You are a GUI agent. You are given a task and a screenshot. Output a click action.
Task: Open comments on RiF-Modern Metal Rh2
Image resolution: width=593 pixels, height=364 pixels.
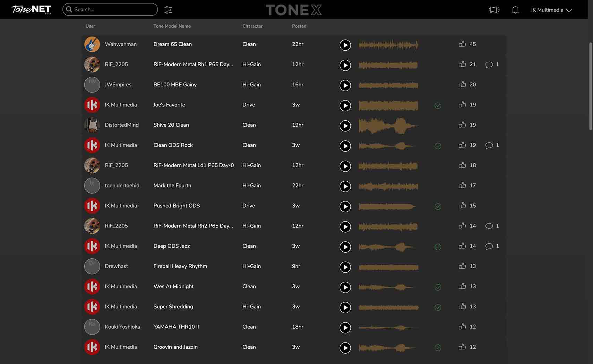pos(489,226)
